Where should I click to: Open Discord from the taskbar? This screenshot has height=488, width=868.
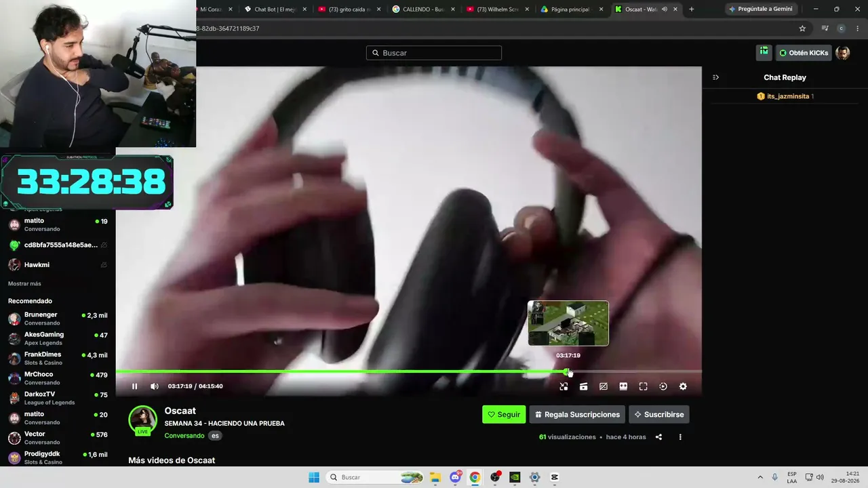pyautogui.click(x=455, y=477)
